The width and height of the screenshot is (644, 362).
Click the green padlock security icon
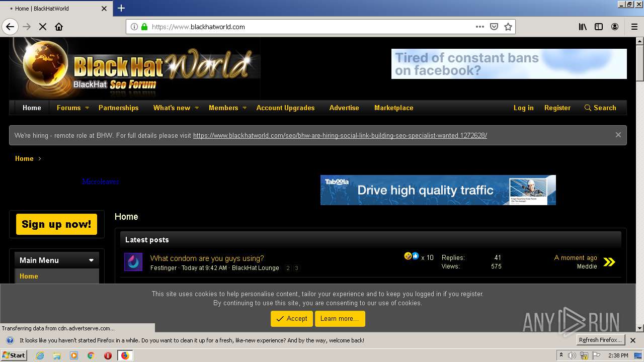144,27
